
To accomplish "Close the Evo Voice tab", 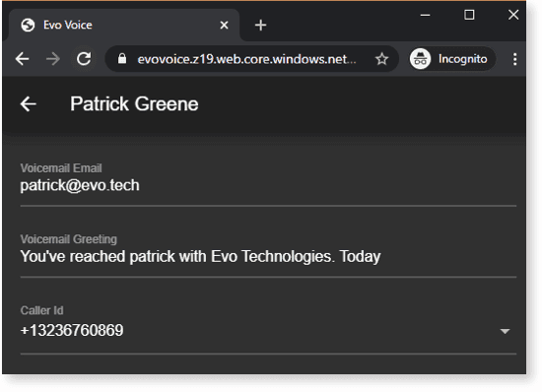I will pyautogui.click(x=224, y=25).
